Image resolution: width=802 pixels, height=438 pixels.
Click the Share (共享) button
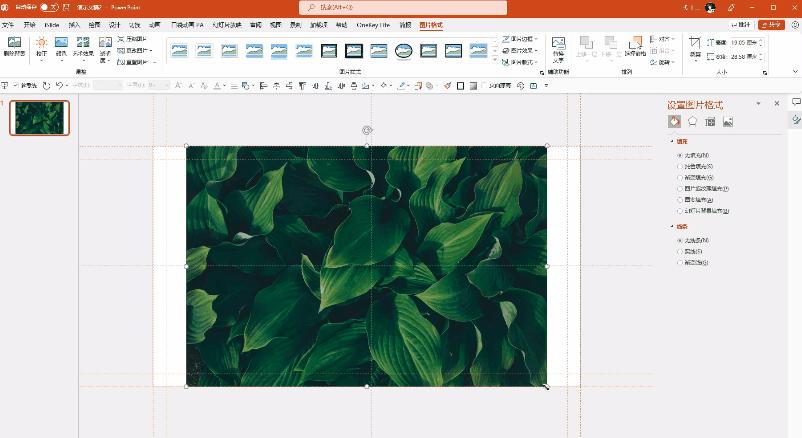point(771,25)
